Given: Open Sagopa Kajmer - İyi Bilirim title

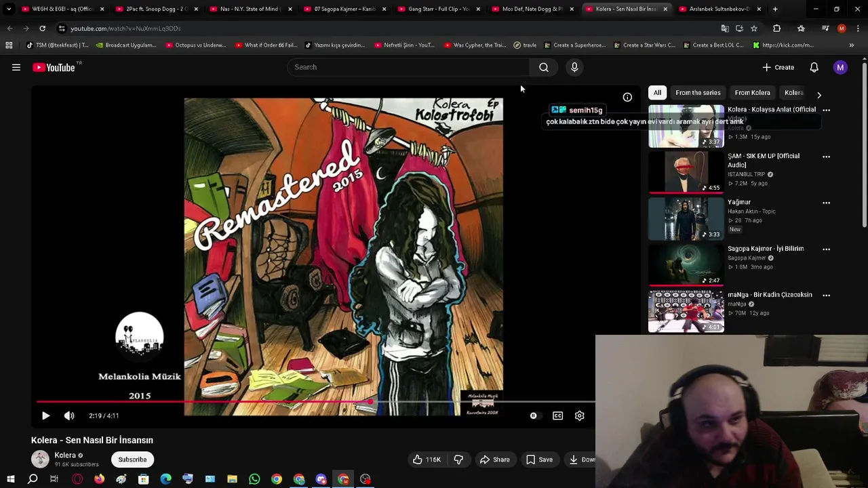Looking at the screenshot, I should pyautogui.click(x=766, y=249).
